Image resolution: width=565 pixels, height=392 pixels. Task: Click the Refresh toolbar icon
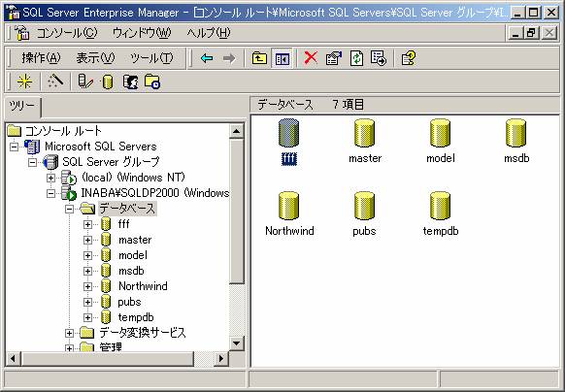tap(356, 58)
